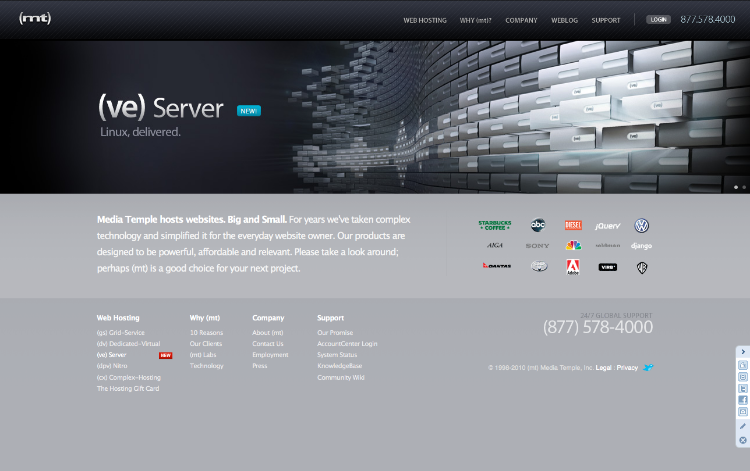The image size is (750, 471).
Task: Open The Hosting Gift Card link
Action: 128,388
